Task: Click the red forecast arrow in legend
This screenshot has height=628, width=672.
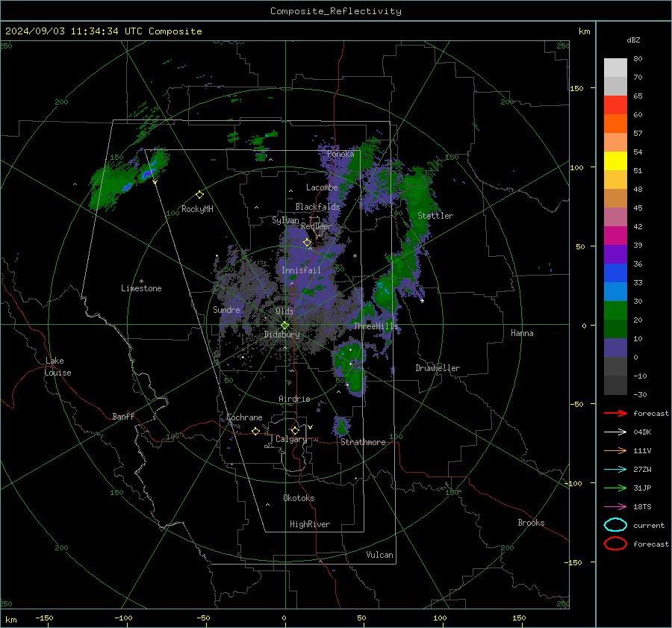Action: coord(615,413)
